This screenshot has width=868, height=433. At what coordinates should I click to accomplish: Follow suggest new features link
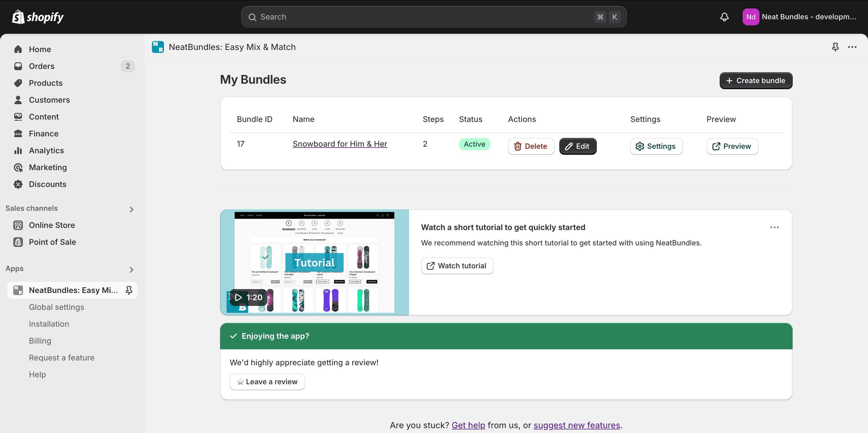pos(577,425)
